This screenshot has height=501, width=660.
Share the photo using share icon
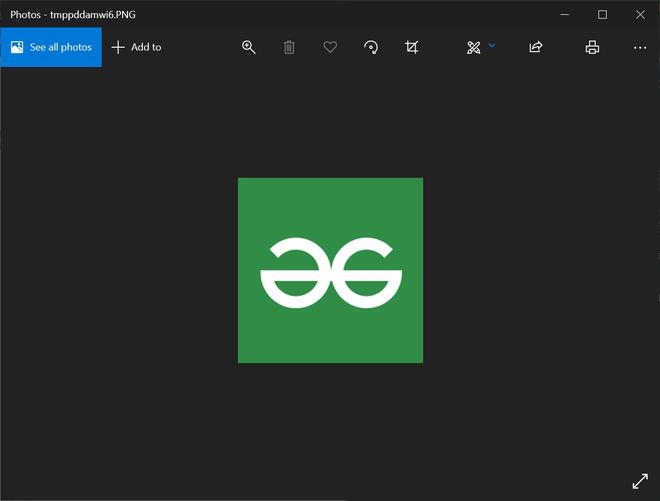(x=535, y=47)
